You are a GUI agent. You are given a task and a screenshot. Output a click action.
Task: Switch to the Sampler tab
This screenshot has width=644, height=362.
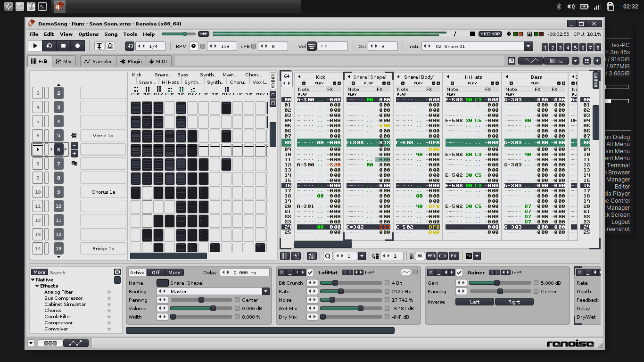pos(98,61)
